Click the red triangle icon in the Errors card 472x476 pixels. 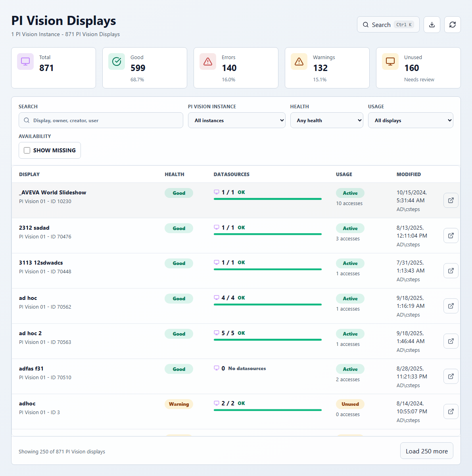[208, 61]
